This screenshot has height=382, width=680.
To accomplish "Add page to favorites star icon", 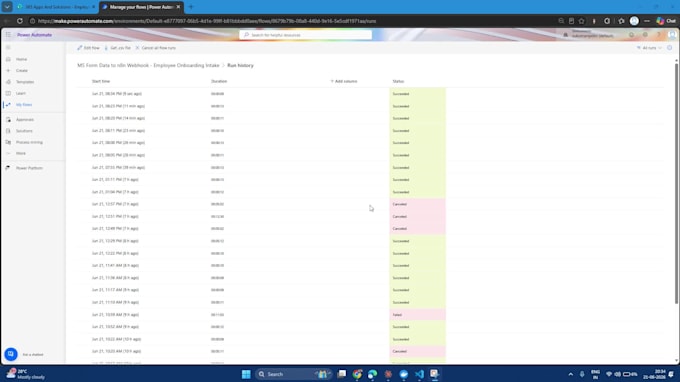I will (582, 21).
